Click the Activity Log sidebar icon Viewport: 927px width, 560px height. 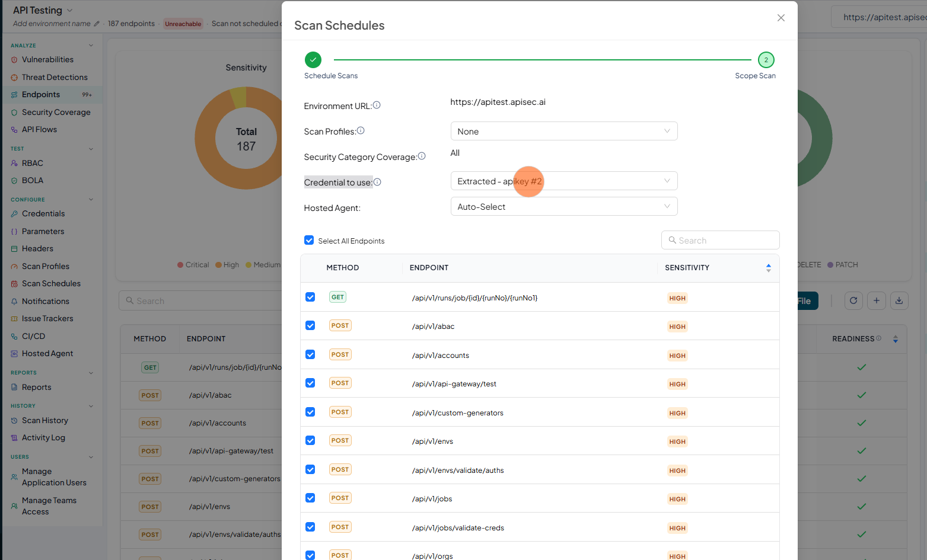[14, 438]
